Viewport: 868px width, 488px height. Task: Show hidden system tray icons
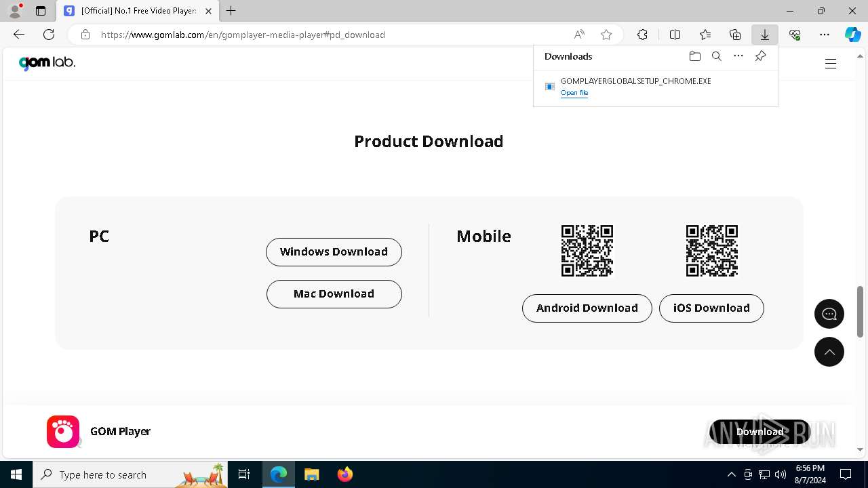[731, 474]
